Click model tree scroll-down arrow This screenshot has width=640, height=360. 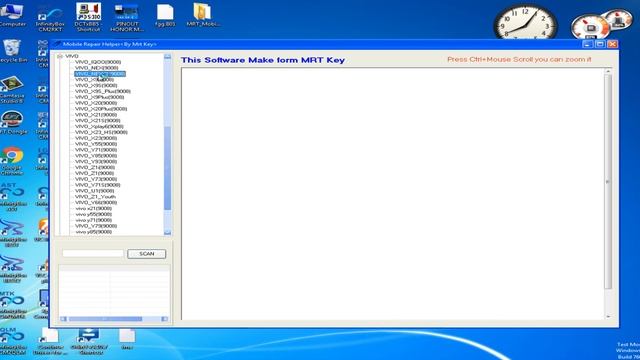(167, 232)
